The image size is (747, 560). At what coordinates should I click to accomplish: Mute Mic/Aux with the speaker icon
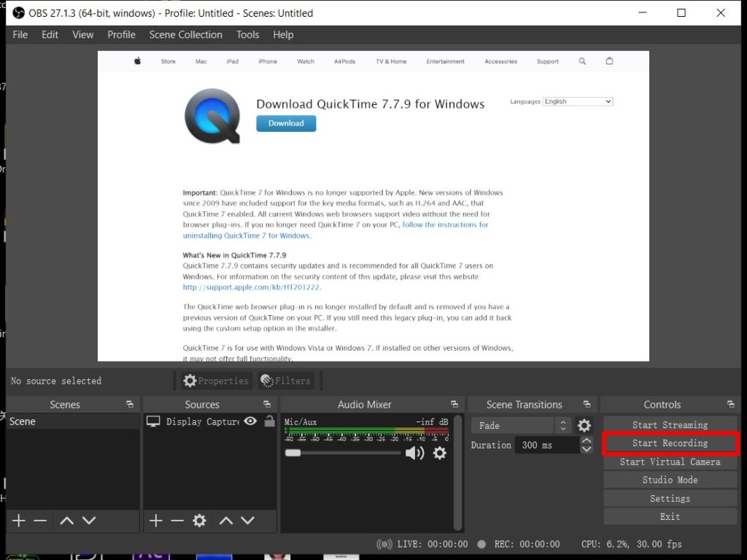point(414,453)
